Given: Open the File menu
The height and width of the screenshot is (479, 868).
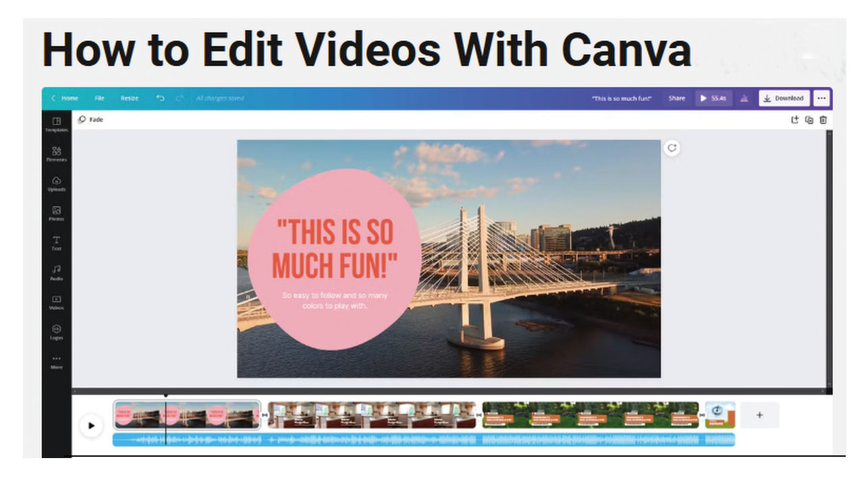Looking at the screenshot, I should pos(99,98).
